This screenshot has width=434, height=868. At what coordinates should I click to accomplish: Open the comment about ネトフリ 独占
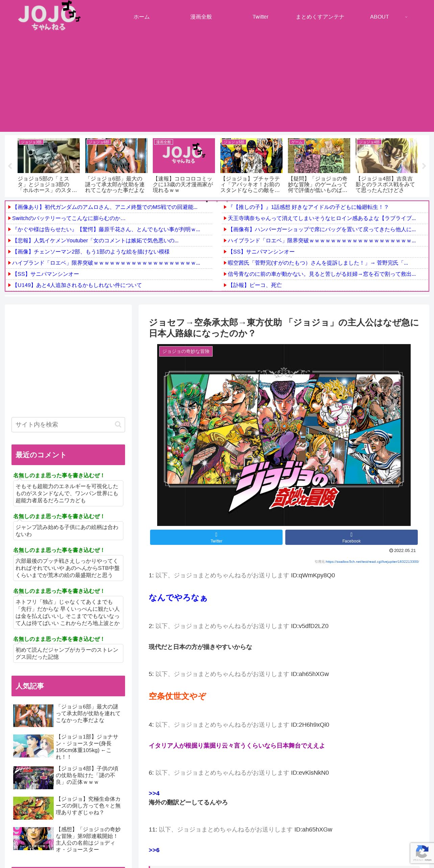tap(68, 612)
